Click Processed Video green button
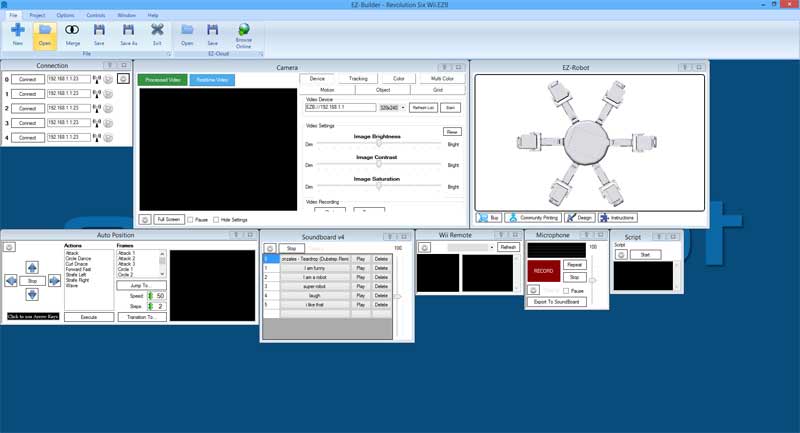Screen dimensions: 800x433 coord(163,80)
